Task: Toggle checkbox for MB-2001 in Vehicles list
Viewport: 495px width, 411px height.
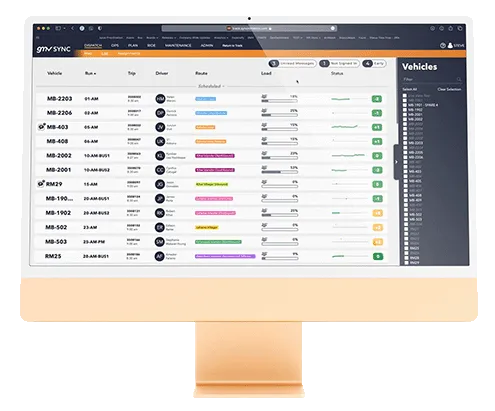Action: (x=405, y=114)
